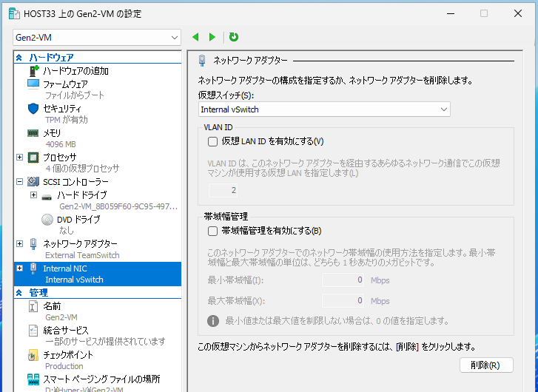Open the 仮想スイッチ dropdown
Viewport: 538px width, 392px height.
tap(324, 109)
